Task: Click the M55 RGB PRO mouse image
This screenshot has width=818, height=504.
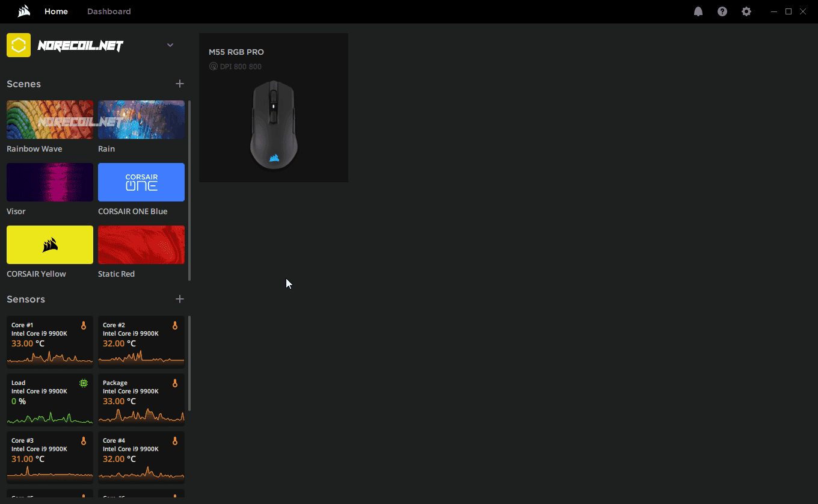Action: coord(274,125)
